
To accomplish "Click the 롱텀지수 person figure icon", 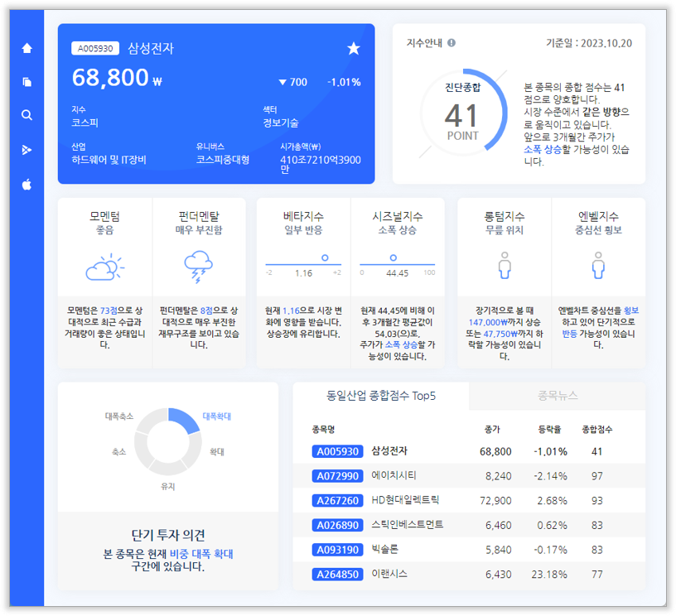I will (x=505, y=265).
